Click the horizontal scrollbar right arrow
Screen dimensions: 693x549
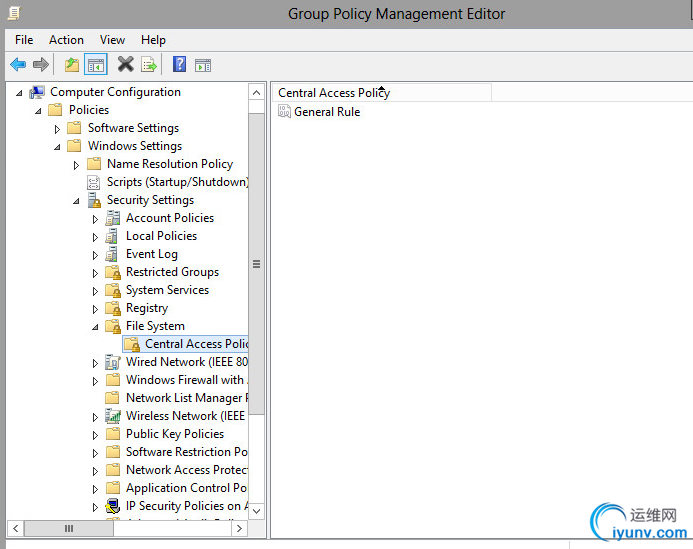pos(239,528)
